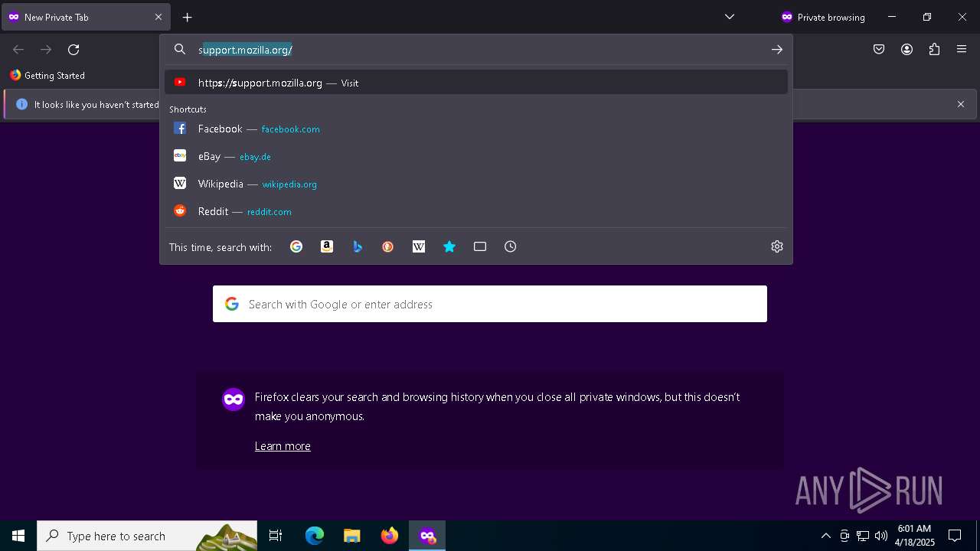Open a new tab with plus button
The height and width of the screenshot is (551, 980).
(x=188, y=17)
